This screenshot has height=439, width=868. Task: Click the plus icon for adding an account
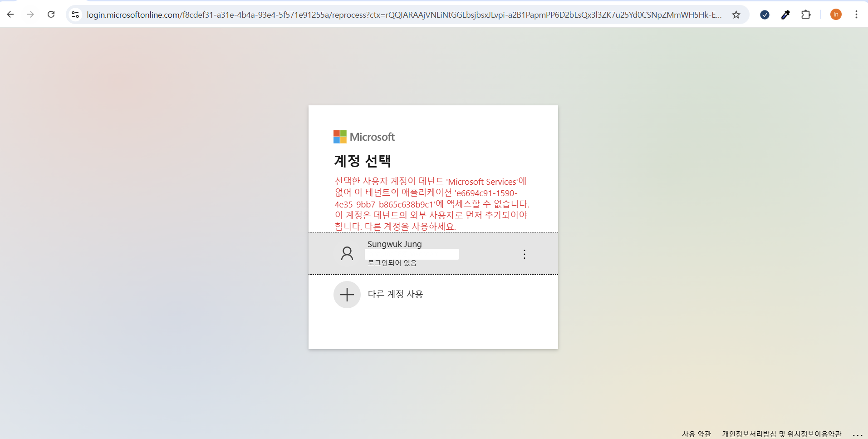(x=346, y=294)
